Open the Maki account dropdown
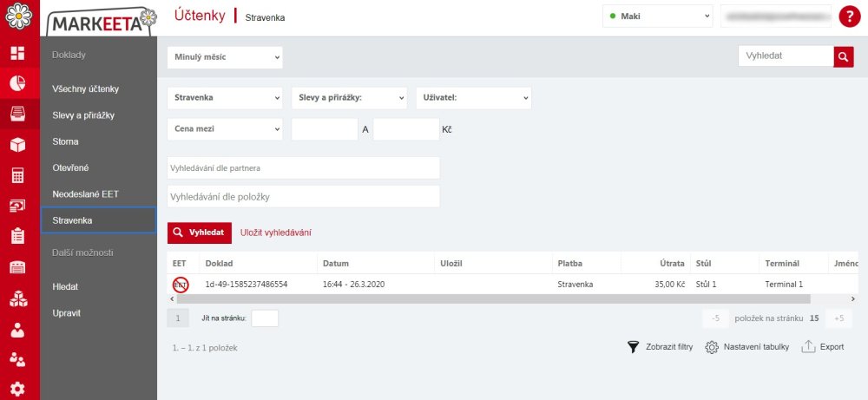This screenshot has height=400, width=868. 659,16
